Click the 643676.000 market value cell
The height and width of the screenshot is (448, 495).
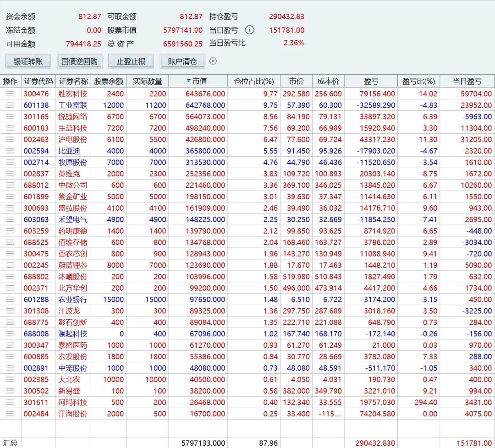pos(205,94)
